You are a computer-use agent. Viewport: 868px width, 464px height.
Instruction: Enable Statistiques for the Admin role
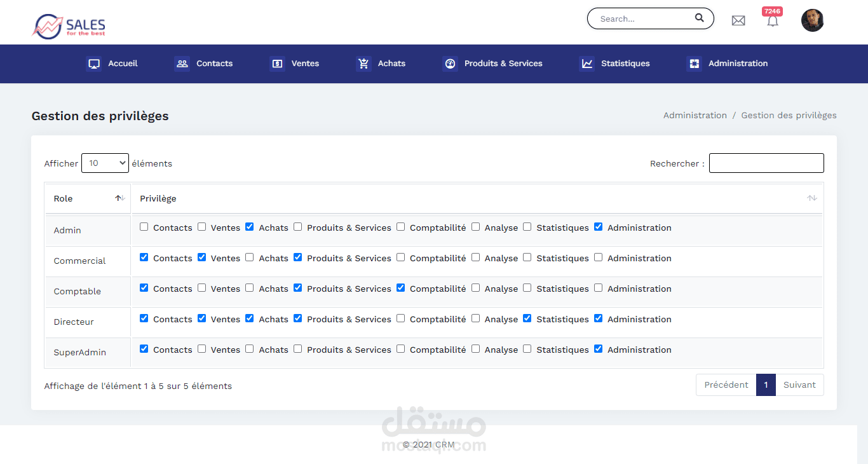pyautogui.click(x=527, y=227)
